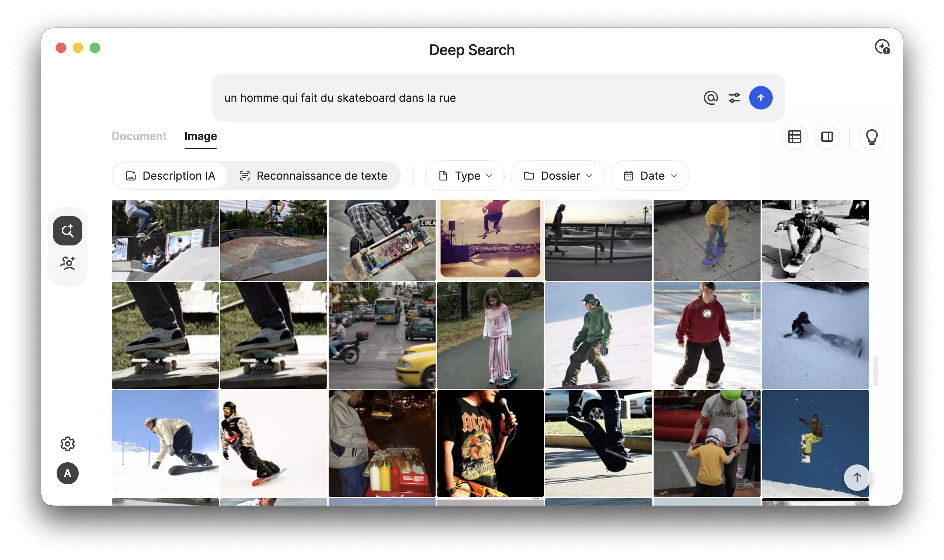Switch to the Document tab

139,136
